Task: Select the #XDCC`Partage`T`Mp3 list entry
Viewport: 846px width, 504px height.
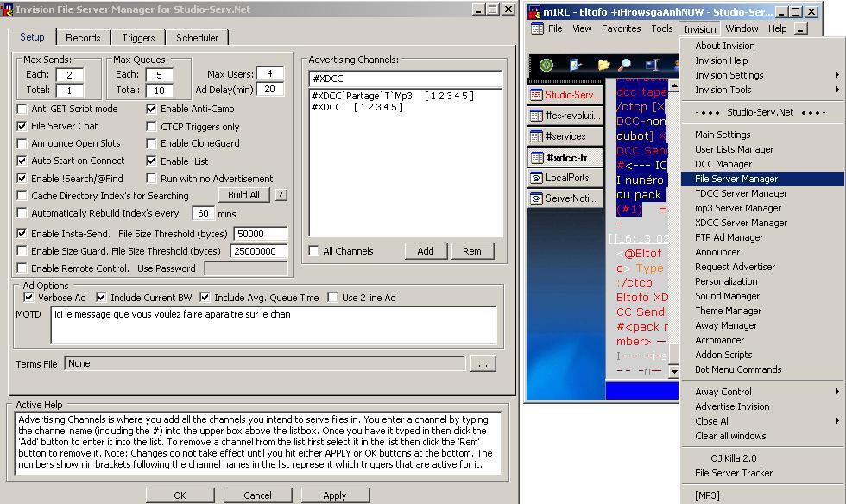Action: coord(393,96)
